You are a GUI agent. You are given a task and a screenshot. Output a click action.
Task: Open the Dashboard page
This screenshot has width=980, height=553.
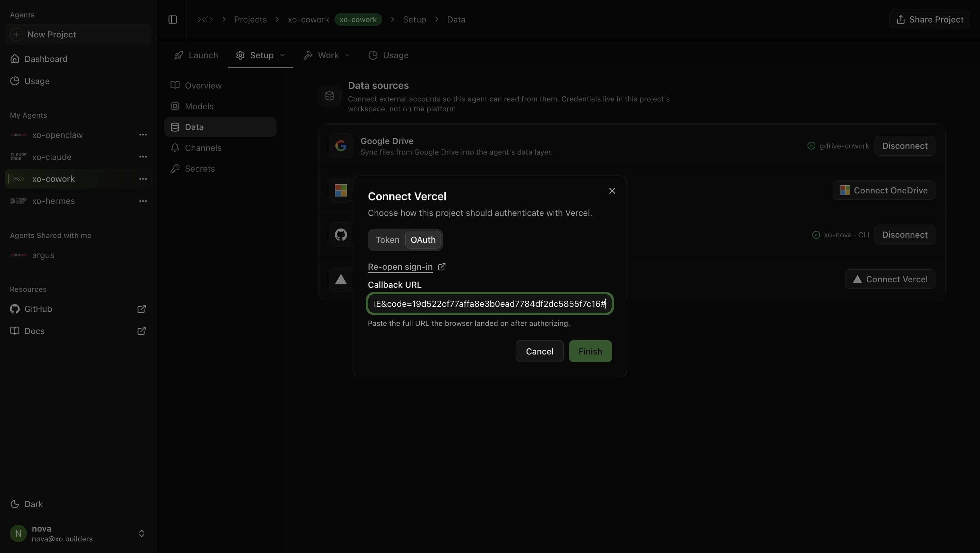[78, 59]
